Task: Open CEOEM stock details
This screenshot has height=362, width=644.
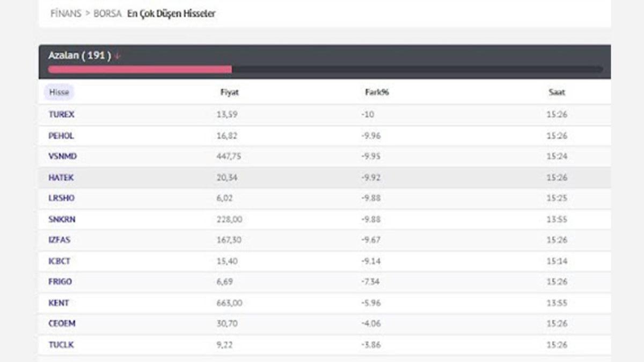Action: pos(61,323)
